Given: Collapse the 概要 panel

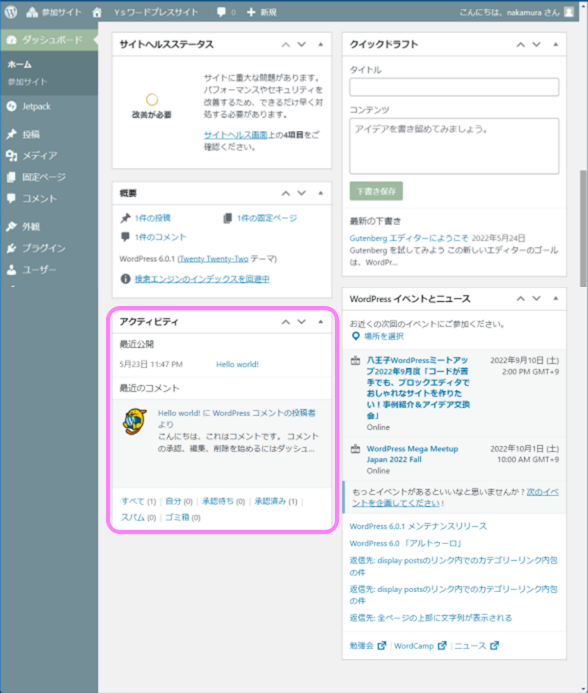Looking at the screenshot, I should point(321,193).
